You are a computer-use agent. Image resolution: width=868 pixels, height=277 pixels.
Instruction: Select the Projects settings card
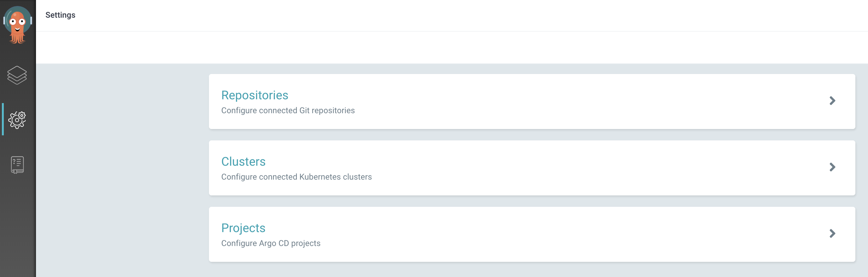tap(532, 235)
